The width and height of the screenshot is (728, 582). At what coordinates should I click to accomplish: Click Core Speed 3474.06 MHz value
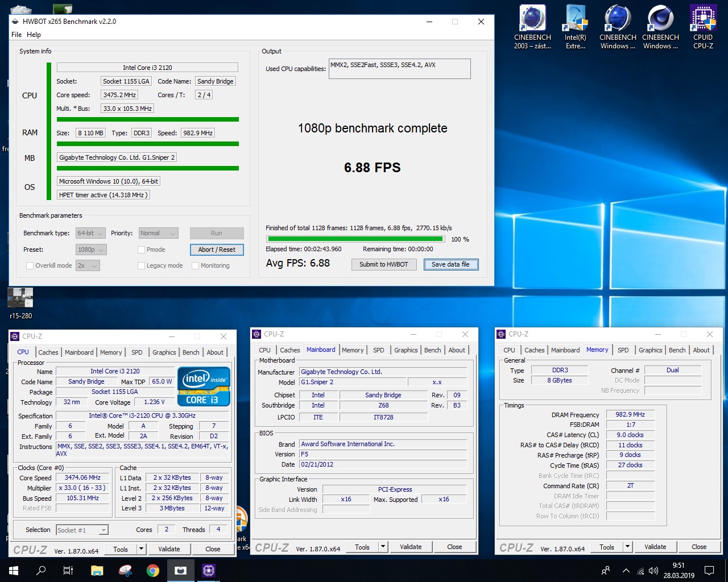[82, 477]
